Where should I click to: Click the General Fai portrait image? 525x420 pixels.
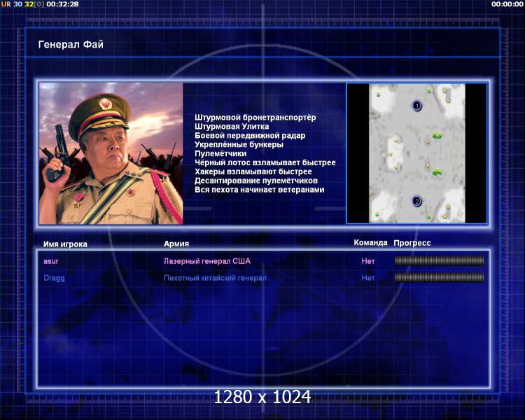tap(111, 153)
